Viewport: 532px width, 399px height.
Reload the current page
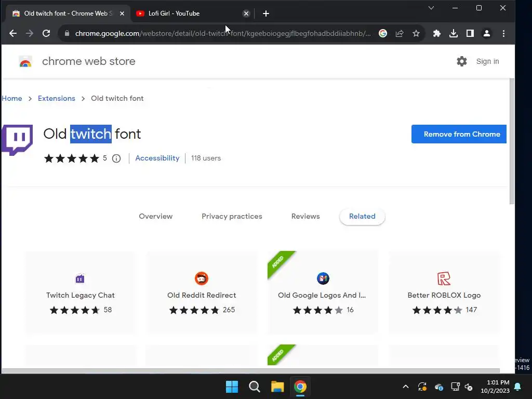pos(46,33)
